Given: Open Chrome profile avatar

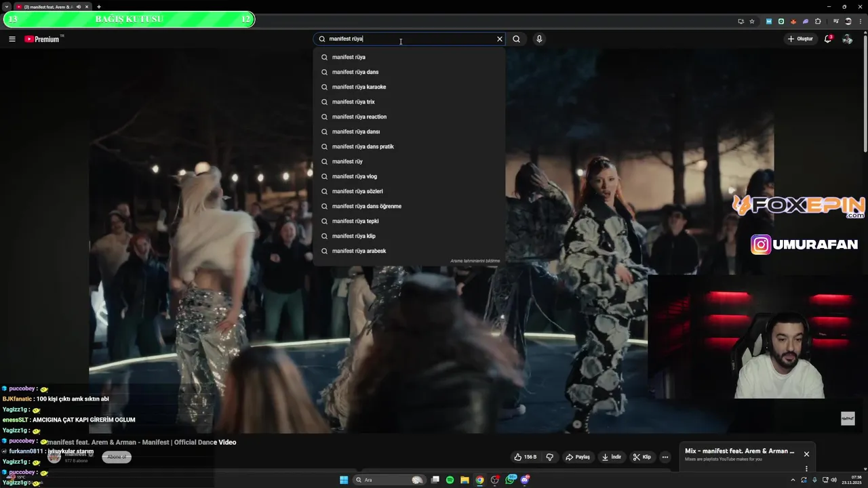Looking at the screenshot, I should (848, 21).
